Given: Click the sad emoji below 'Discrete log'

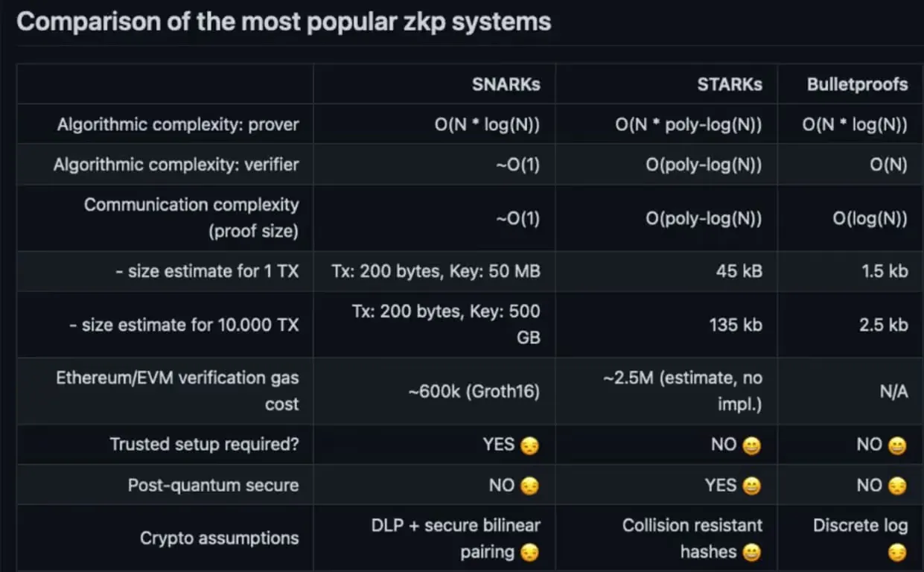Looking at the screenshot, I should click(x=897, y=553).
